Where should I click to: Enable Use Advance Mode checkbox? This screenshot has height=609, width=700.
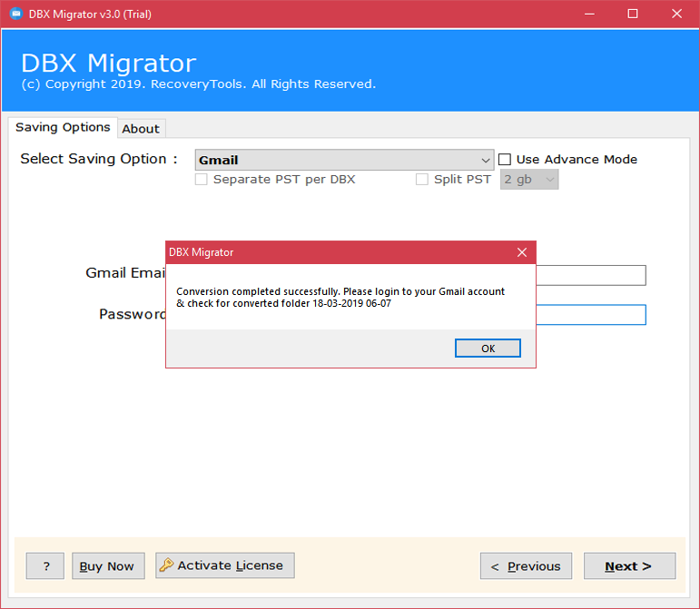(505, 159)
